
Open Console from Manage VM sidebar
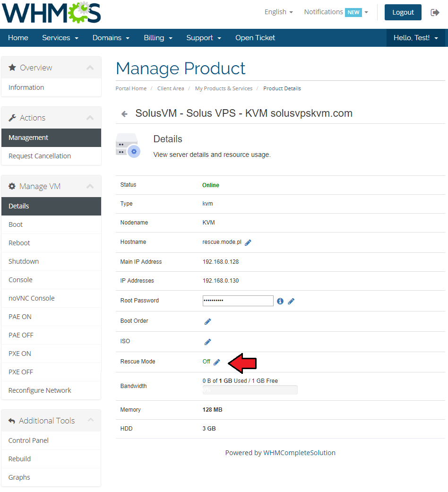click(51, 280)
